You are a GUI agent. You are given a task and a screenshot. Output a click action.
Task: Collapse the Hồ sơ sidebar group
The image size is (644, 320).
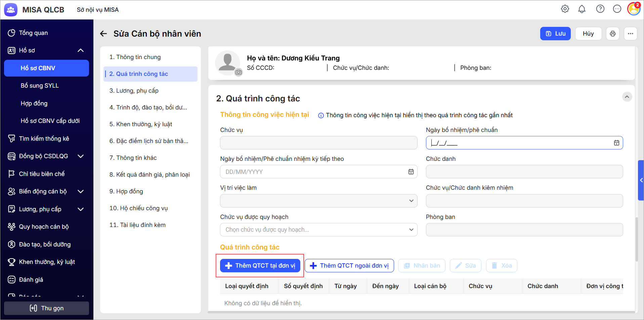(x=81, y=50)
